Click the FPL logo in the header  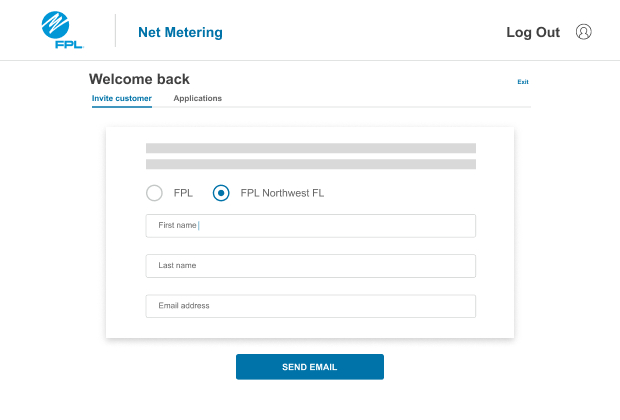(62, 30)
